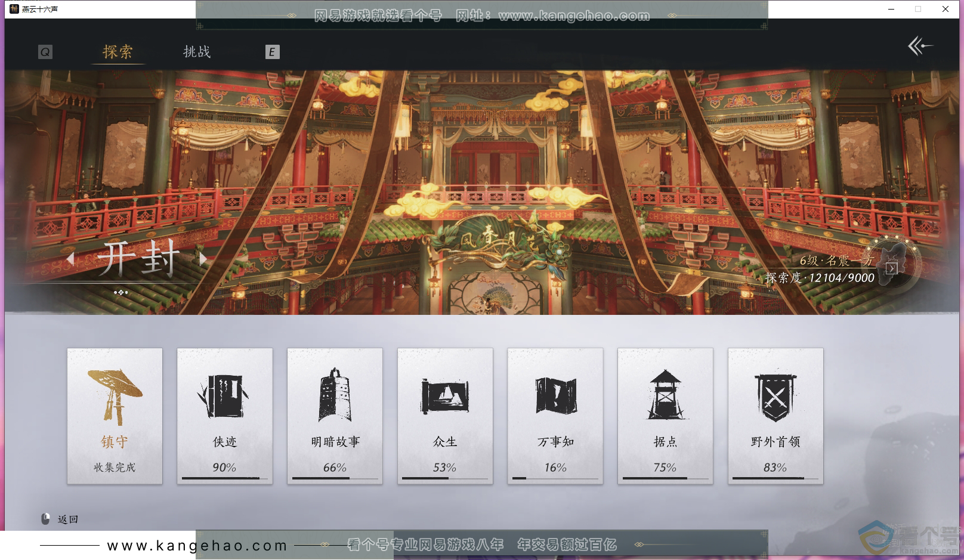Click the 燕云十六声 window title icon

click(x=14, y=9)
